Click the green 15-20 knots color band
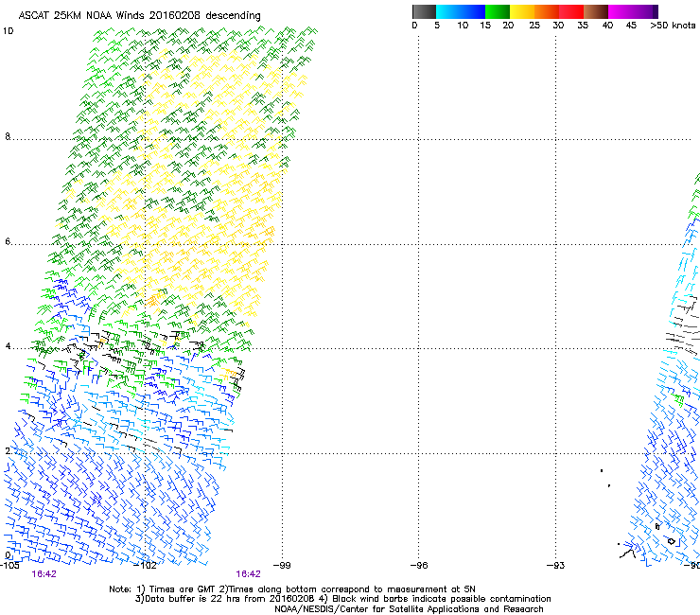Viewport: 700px width, 615px height. pyautogui.click(x=498, y=11)
